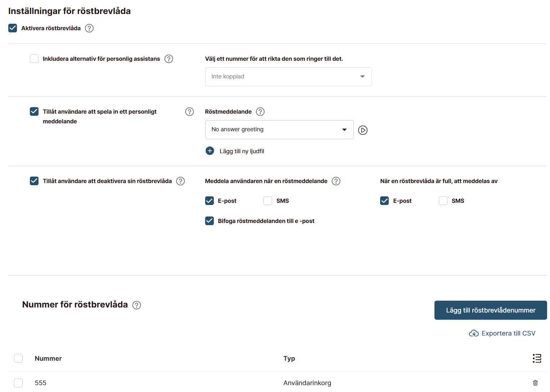The width and height of the screenshot is (550, 392).
Task: Enable Inkludera alternativ för personlig assistans
Action: pos(34,59)
